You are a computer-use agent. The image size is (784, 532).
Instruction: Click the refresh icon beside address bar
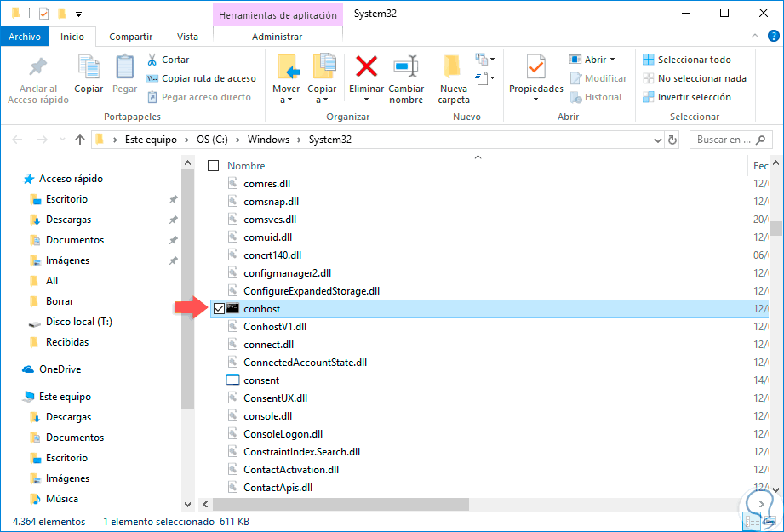672,140
